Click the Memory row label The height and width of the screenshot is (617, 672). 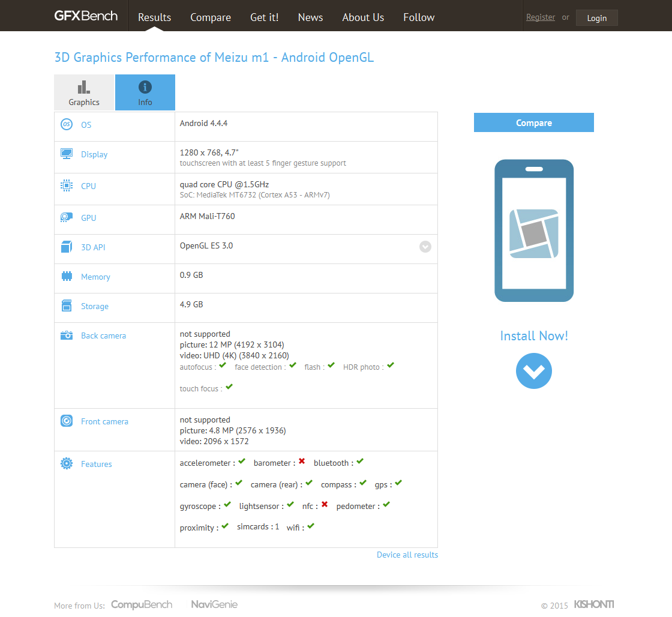pos(95,277)
